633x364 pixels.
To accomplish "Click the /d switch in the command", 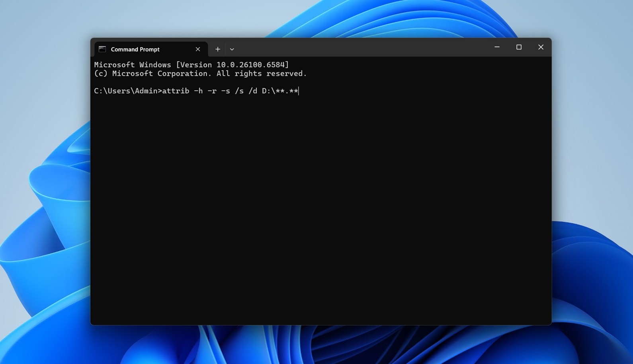I will click(253, 91).
